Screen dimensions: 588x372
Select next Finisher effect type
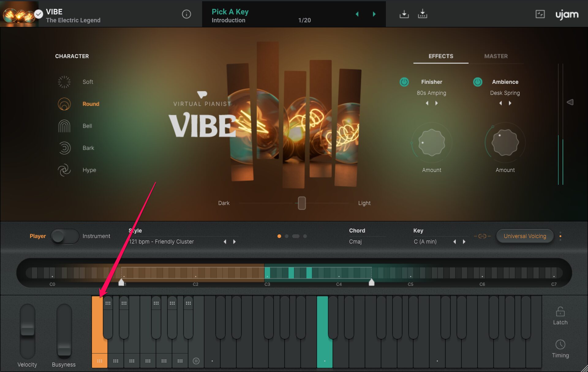(x=436, y=103)
